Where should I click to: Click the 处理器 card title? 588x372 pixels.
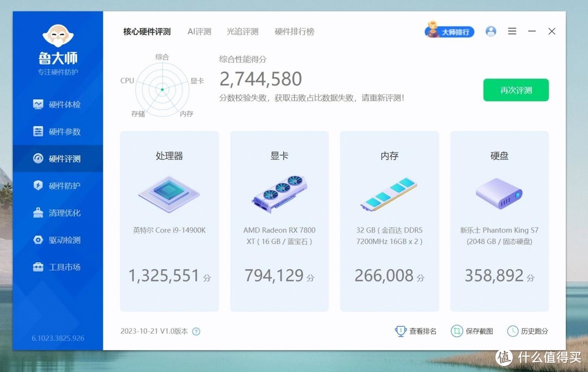(169, 156)
